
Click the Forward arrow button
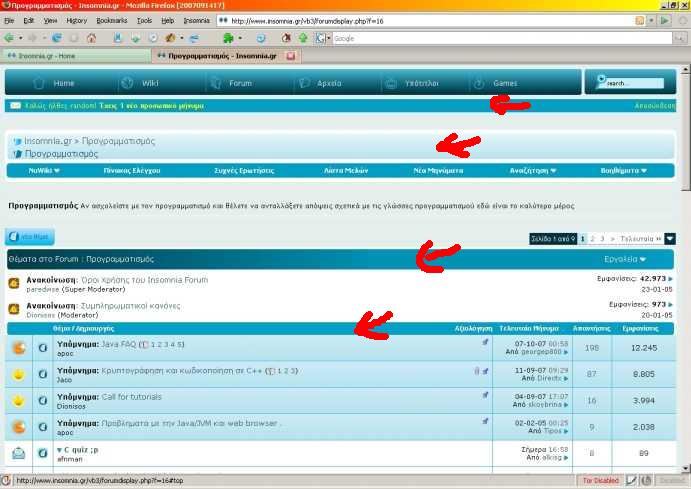tap(32, 38)
